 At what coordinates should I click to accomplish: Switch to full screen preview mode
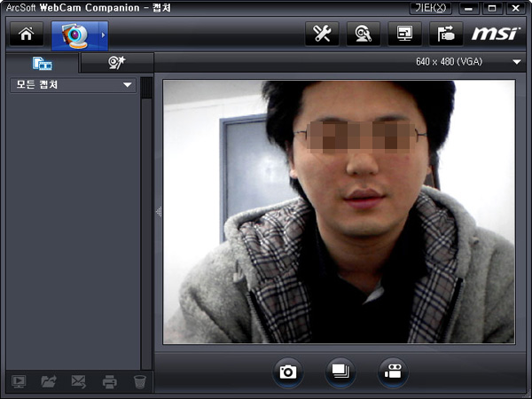coord(405,34)
